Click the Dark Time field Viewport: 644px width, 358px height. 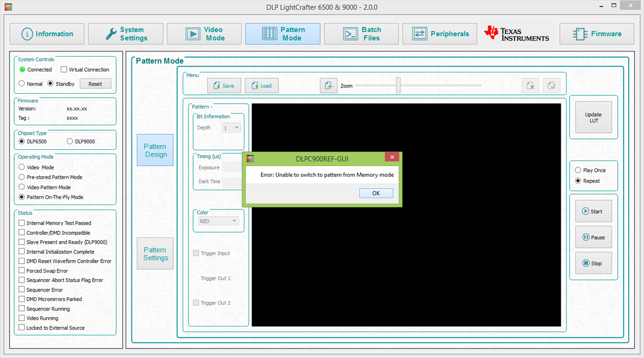[x=232, y=182]
